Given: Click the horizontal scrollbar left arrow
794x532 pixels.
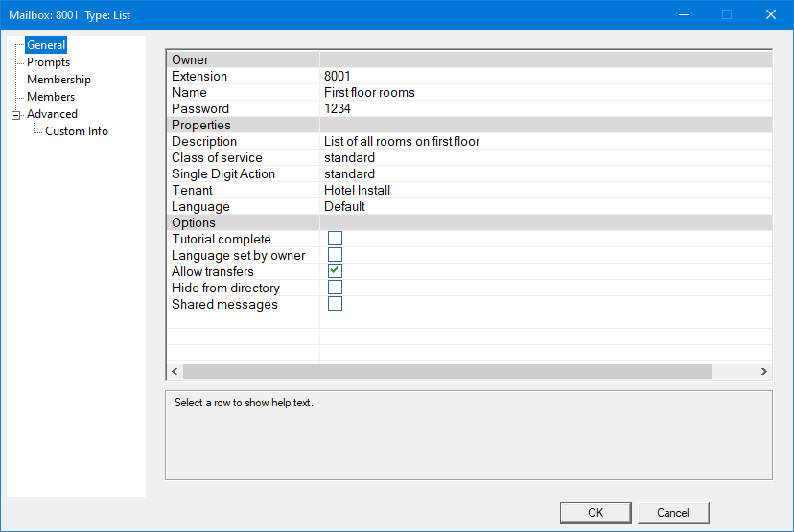Looking at the screenshot, I should point(175,371).
